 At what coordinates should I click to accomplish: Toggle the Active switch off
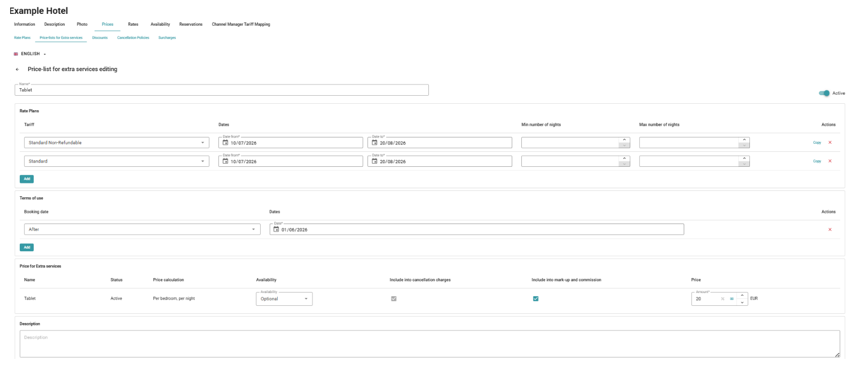(x=824, y=93)
